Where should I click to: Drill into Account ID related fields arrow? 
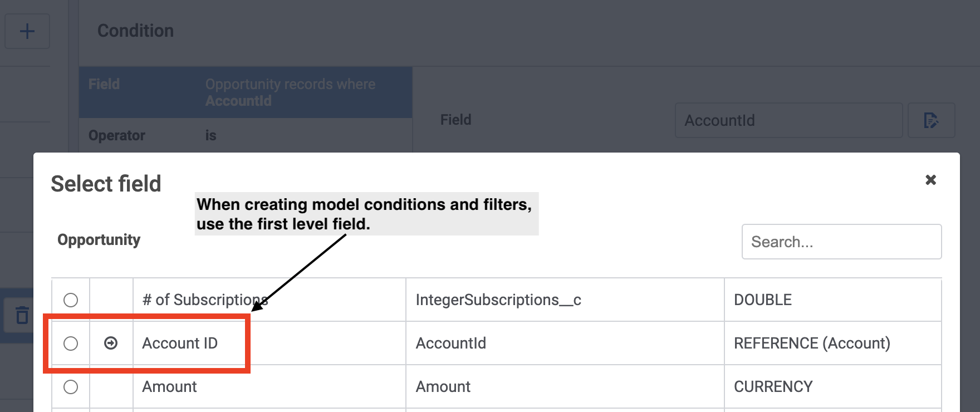coord(111,343)
